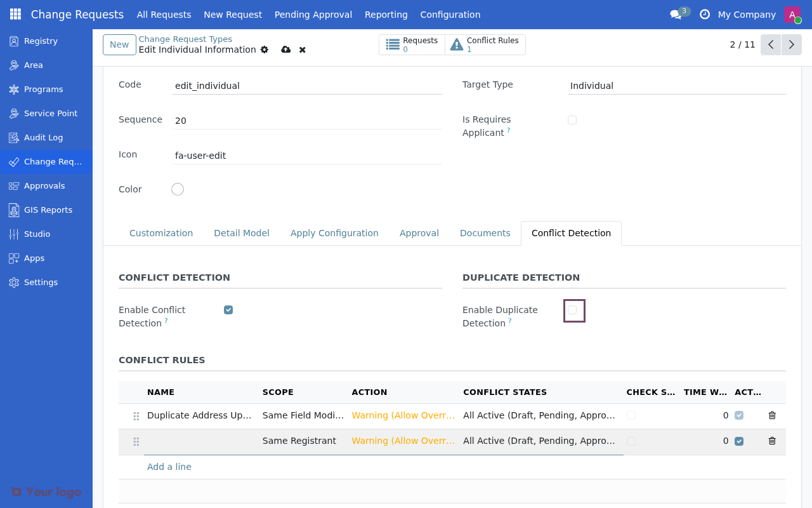Viewport: 812px width, 508px height.
Task: Toggle the Active switch on the Same Registrant rule
Action: [x=739, y=441]
